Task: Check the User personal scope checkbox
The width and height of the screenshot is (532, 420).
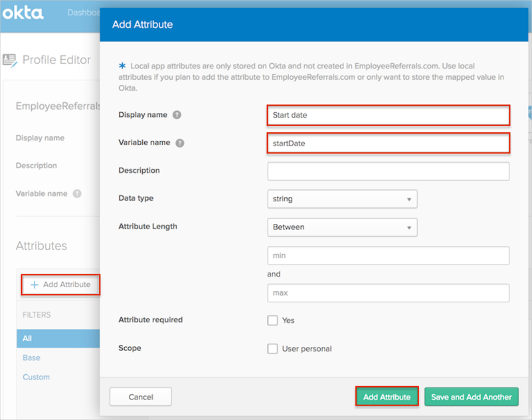Action: pos(272,349)
